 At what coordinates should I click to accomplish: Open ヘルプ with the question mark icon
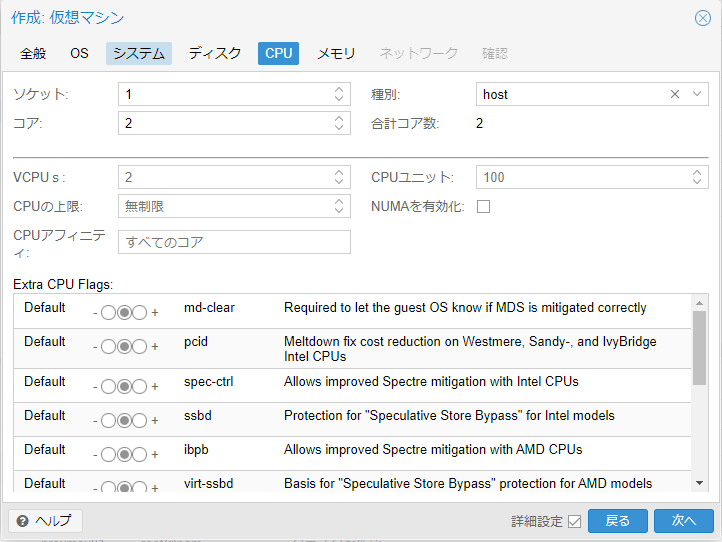pyautogui.click(x=46, y=521)
